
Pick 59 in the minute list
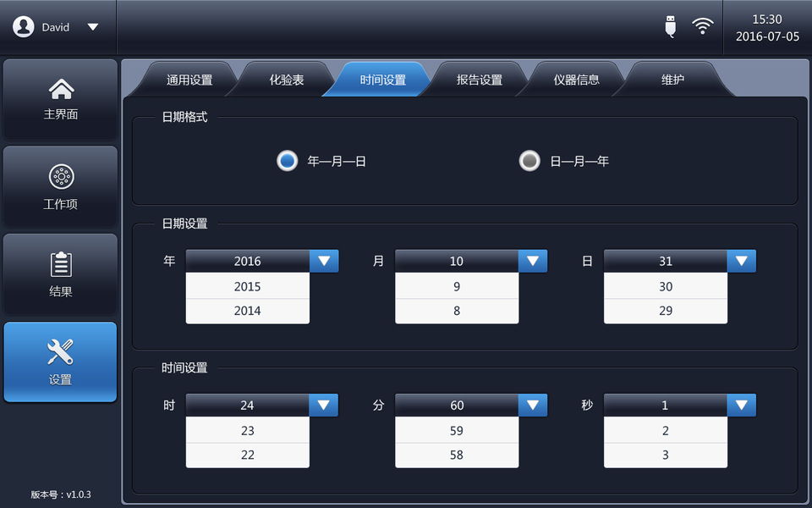click(457, 430)
